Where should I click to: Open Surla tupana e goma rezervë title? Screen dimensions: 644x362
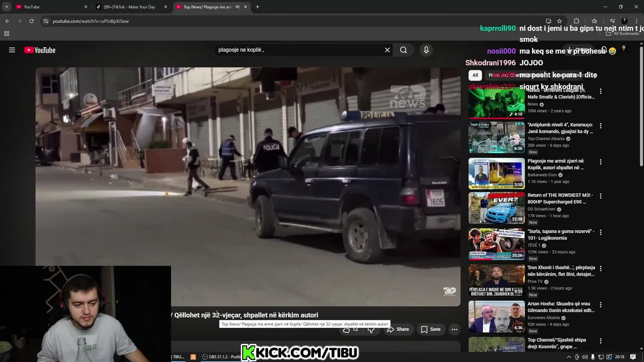point(561,235)
